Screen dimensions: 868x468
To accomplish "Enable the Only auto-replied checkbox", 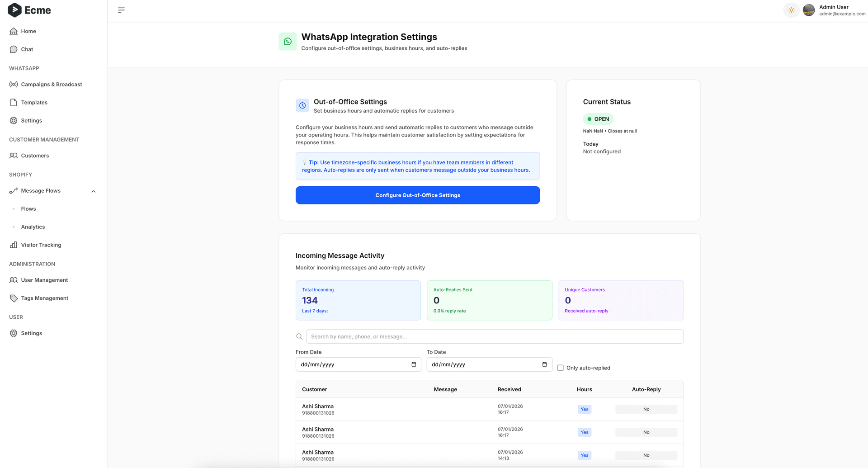I will point(561,368).
